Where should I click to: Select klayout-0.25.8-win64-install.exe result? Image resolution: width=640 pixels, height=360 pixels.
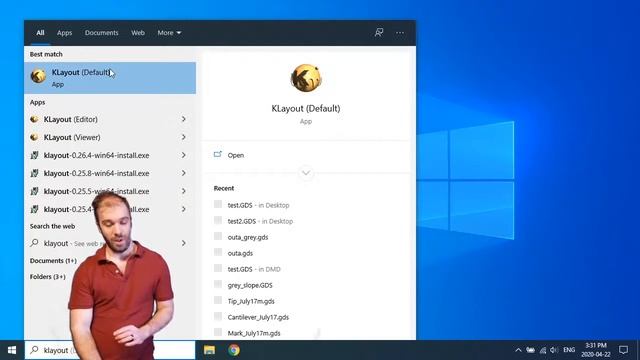(x=96, y=173)
